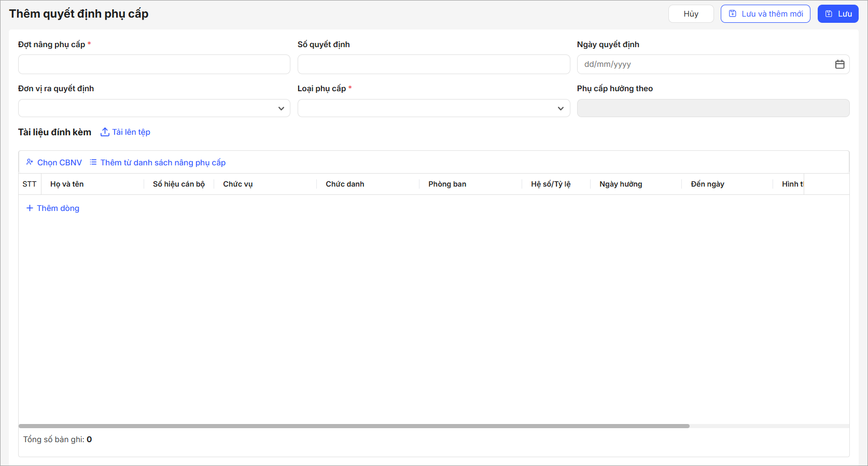The width and height of the screenshot is (868, 466).
Task: Click the Phụ cấp hưởng theo field
Action: click(713, 108)
